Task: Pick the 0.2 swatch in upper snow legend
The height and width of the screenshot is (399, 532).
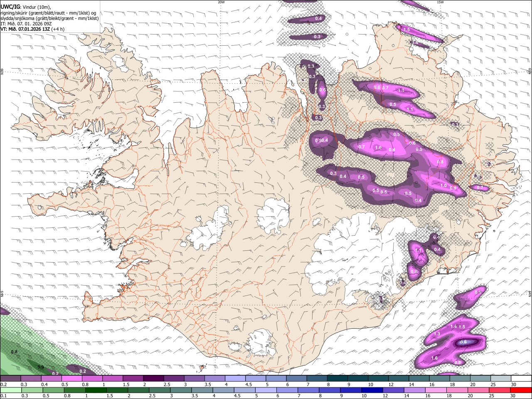Action: (x=10, y=378)
